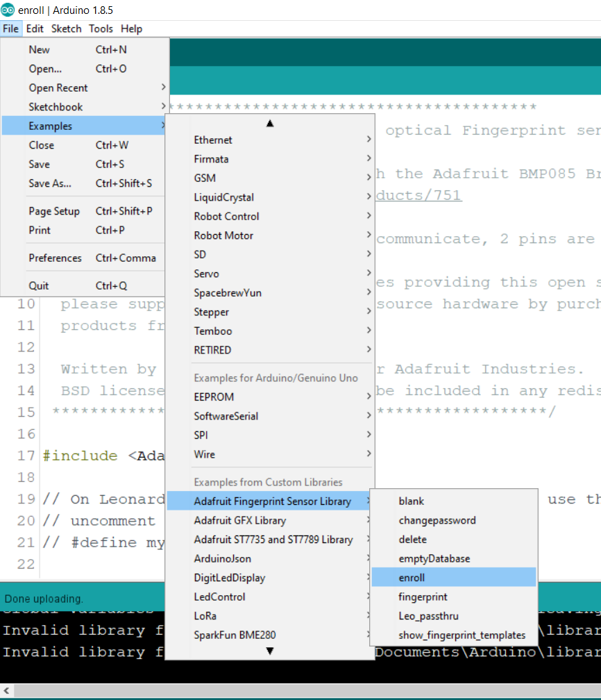
Task: Open Wire examples submenu
Action: (x=270, y=454)
